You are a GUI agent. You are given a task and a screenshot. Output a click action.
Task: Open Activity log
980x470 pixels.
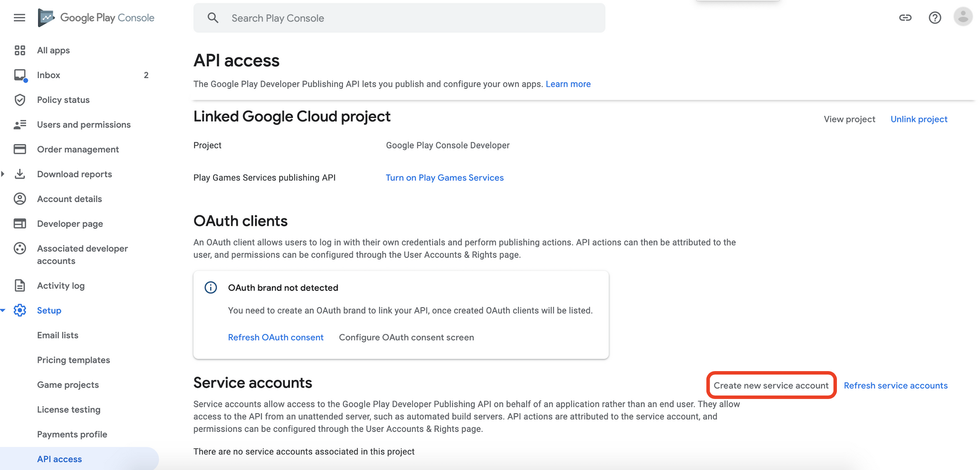[x=61, y=285]
